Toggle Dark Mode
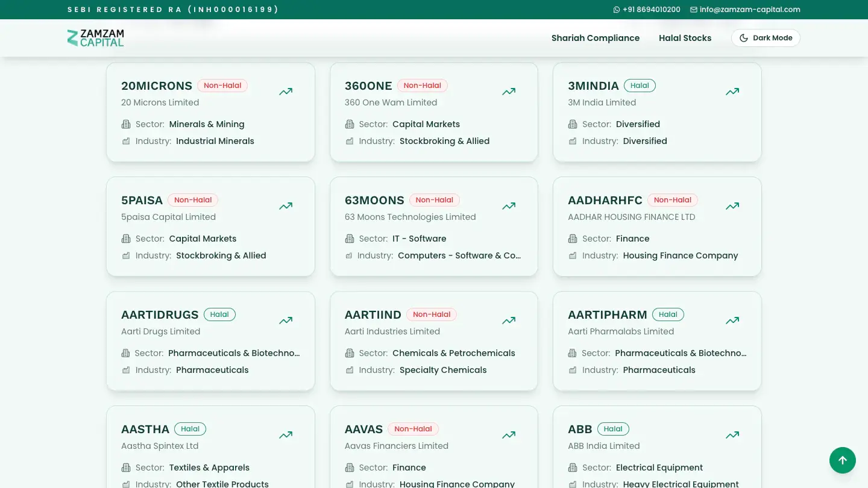This screenshot has width=868, height=488. point(766,38)
